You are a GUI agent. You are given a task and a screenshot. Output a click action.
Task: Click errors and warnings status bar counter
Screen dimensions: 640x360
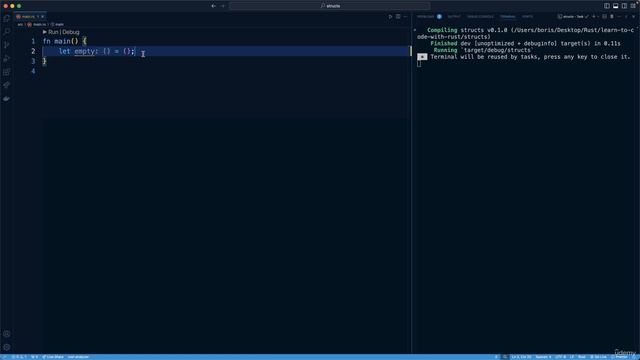tap(19, 357)
